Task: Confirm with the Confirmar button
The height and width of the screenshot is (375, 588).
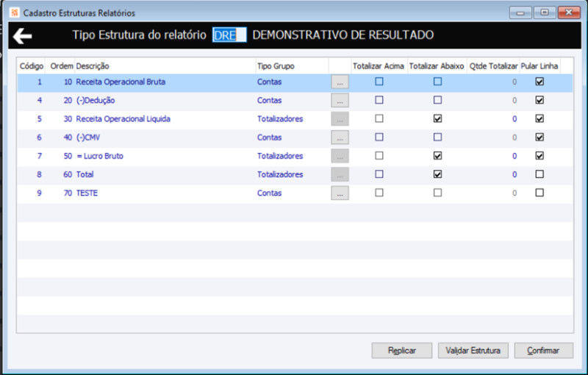Action: click(x=543, y=351)
